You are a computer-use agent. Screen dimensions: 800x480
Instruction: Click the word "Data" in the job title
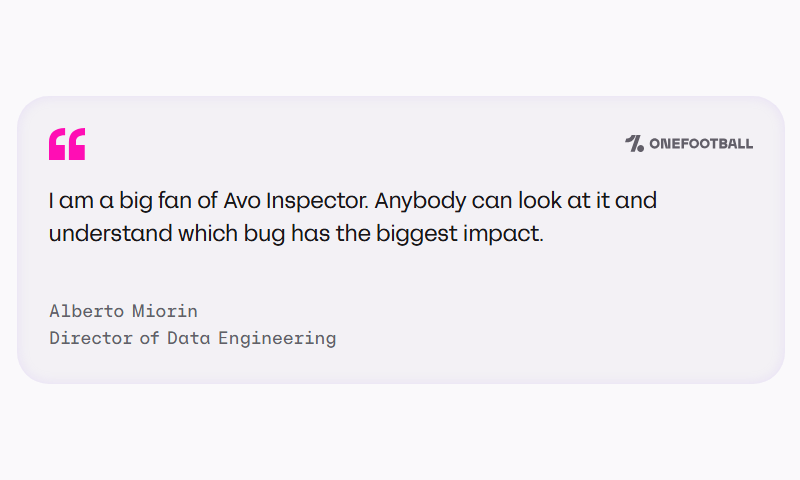(187, 338)
